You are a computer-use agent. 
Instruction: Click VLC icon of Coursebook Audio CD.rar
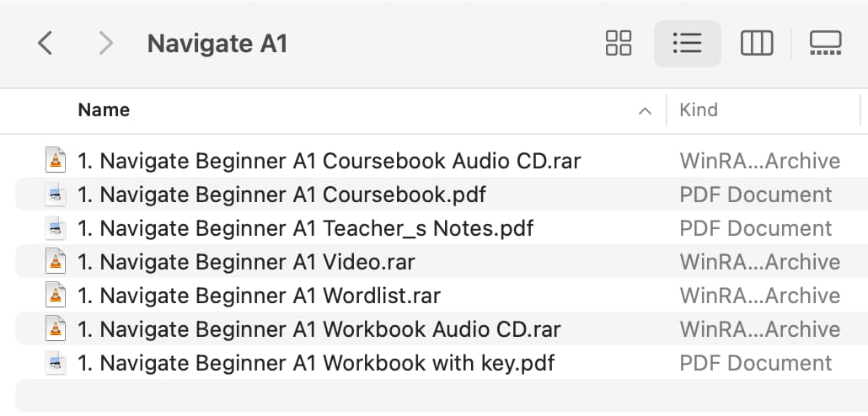point(56,161)
